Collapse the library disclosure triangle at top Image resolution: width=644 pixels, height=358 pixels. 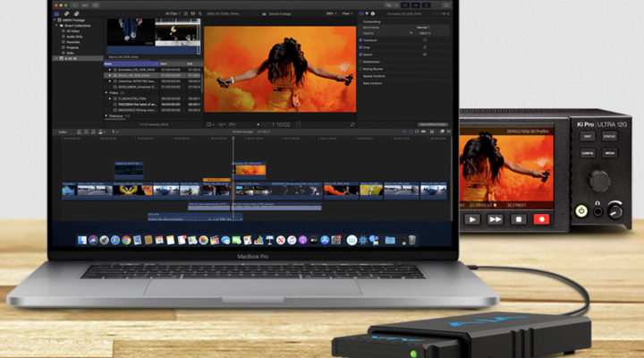(x=55, y=20)
